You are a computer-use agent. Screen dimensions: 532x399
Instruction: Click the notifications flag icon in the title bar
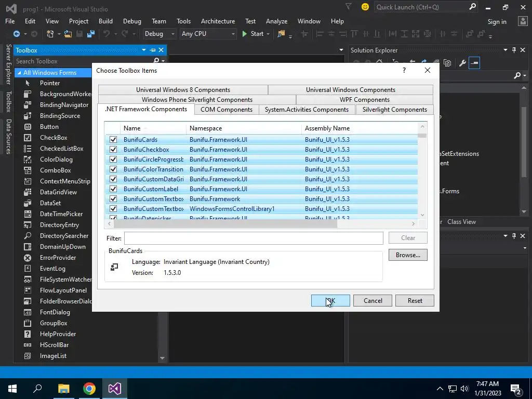[349, 6]
